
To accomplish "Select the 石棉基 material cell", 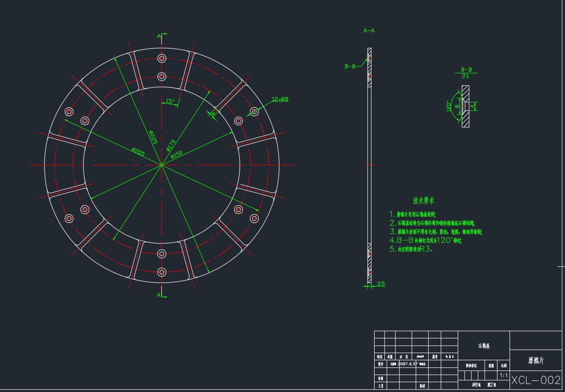I will [x=484, y=346].
